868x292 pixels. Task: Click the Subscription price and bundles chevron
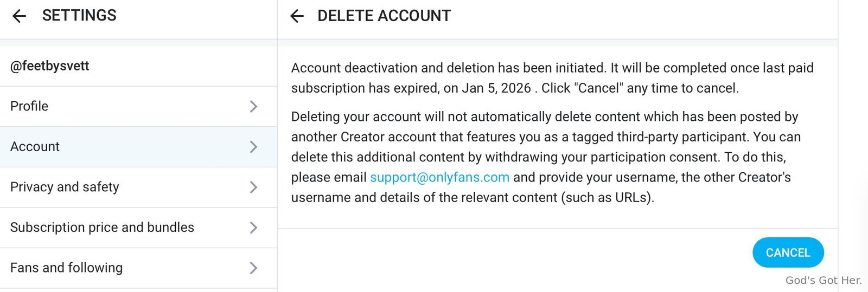pos(253,228)
